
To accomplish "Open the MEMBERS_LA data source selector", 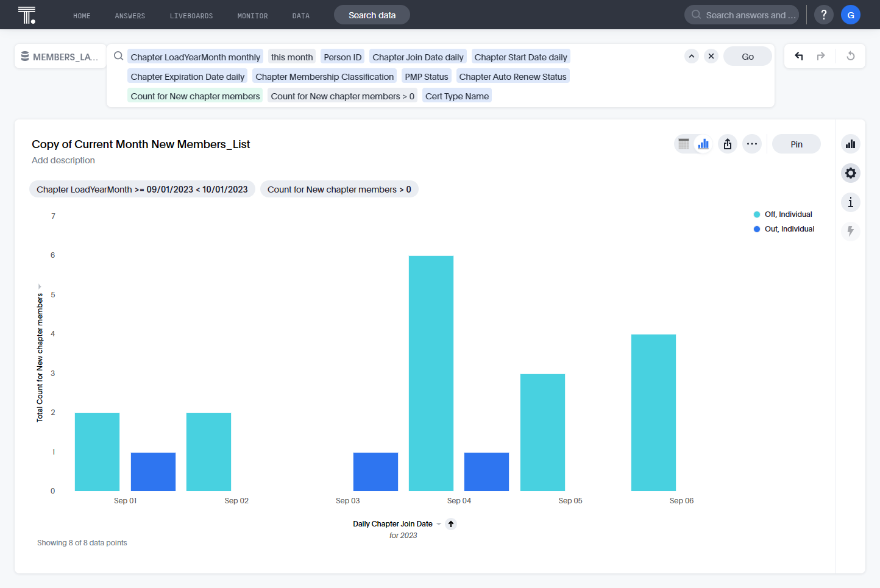I will pos(60,57).
